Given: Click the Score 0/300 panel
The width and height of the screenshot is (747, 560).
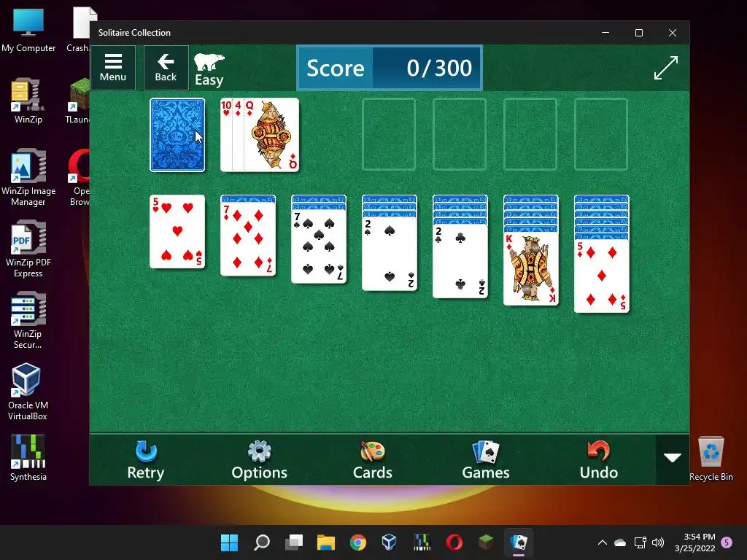Looking at the screenshot, I should click(390, 68).
